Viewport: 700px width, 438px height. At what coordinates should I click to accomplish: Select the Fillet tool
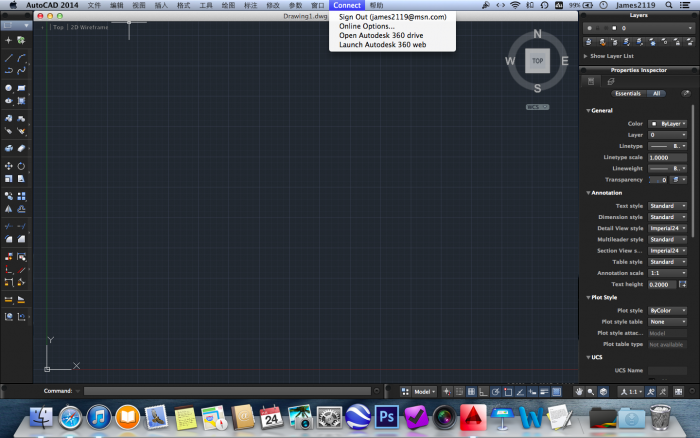click(x=8, y=239)
